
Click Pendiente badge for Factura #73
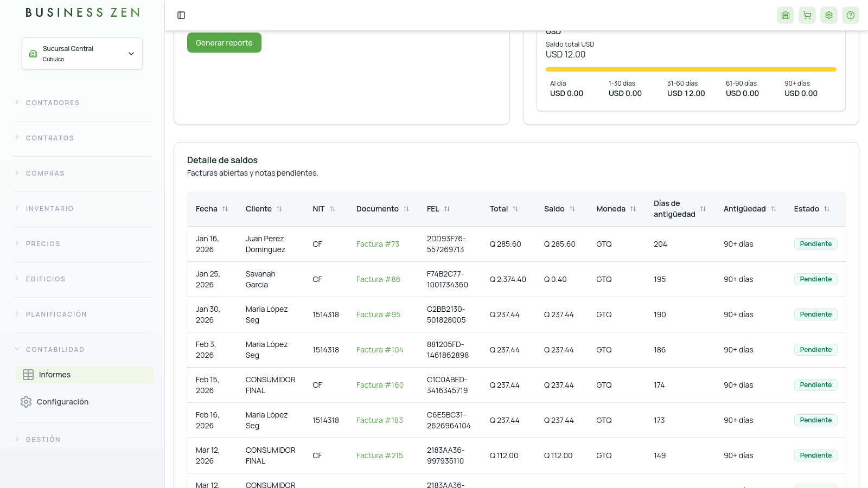click(815, 244)
